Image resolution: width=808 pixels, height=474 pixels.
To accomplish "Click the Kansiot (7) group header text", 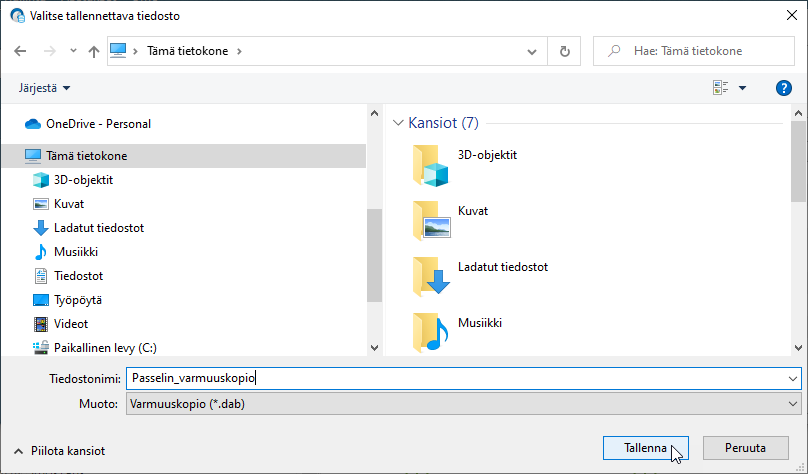I will click(443, 123).
